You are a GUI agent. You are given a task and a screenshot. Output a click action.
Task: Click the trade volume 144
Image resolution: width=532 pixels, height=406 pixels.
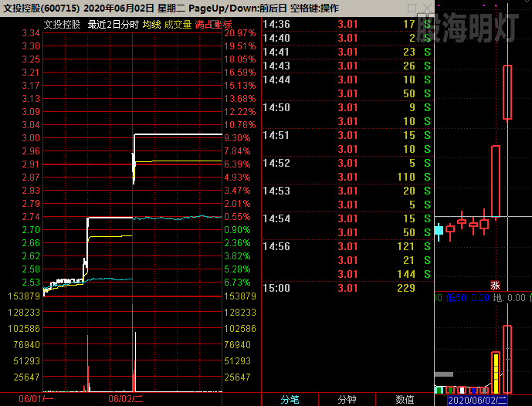406,274
